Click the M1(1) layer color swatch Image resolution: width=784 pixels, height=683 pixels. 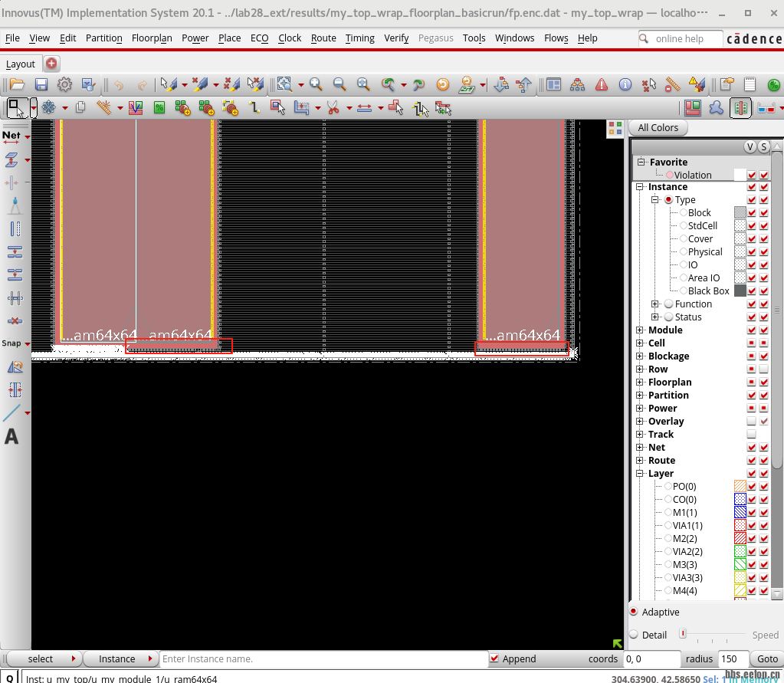[x=740, y=512]
